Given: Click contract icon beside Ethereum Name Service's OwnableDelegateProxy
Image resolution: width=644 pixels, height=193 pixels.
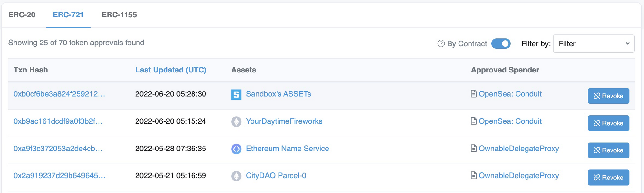Looking at the screenshot, I should 474,148.
